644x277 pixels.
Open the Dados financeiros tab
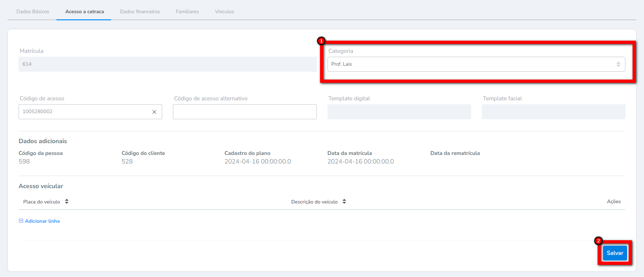tap(140, 11)
